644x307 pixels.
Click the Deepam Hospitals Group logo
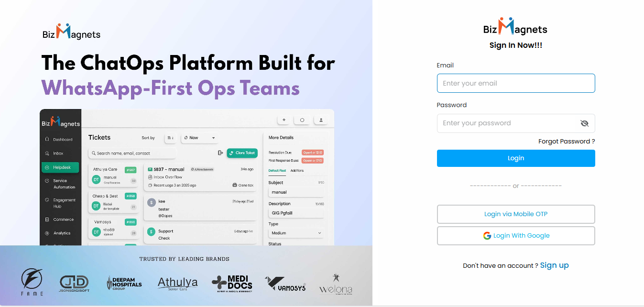click(x=124, y=283)
